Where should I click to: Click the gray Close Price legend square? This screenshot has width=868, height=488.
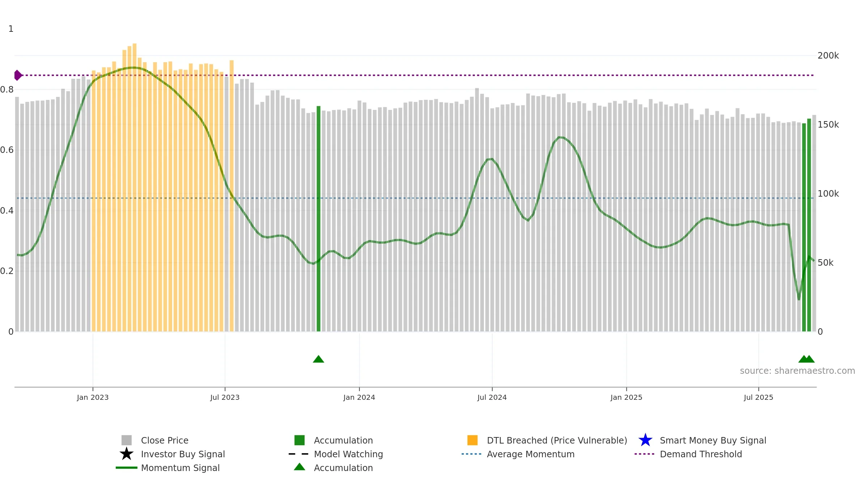click(x=127, y=440)
